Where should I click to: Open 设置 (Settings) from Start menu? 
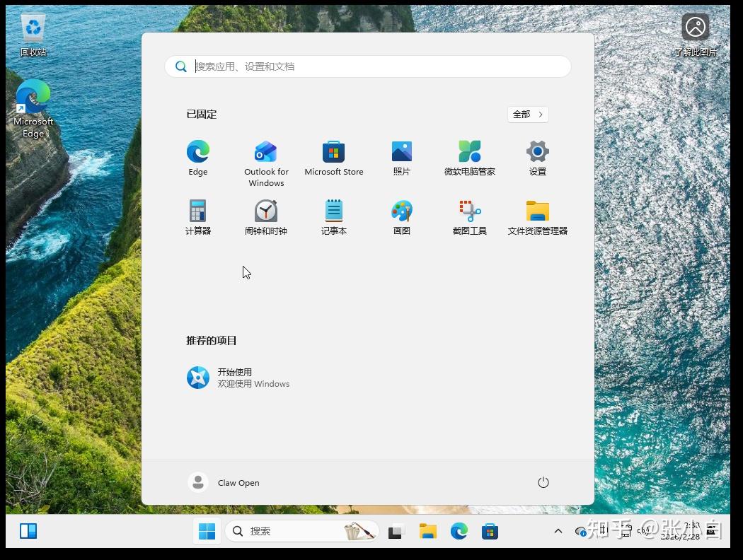point(537,158)
